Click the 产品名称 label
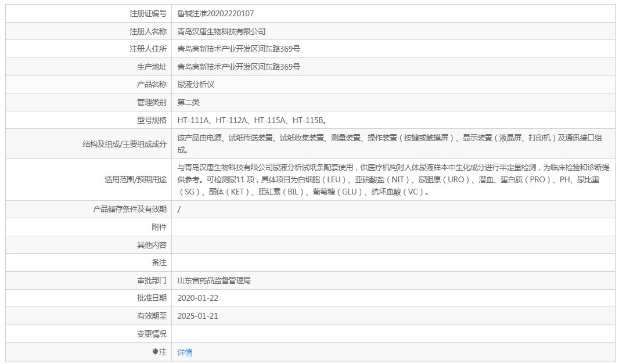The image size is (619, 364). coord(152,85)
